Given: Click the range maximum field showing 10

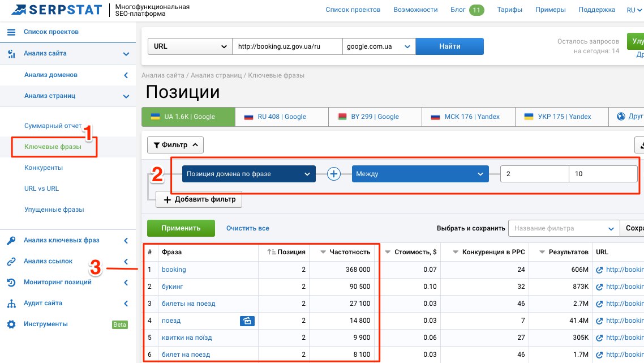Looking at the screenshot, I should coord(603,174).
